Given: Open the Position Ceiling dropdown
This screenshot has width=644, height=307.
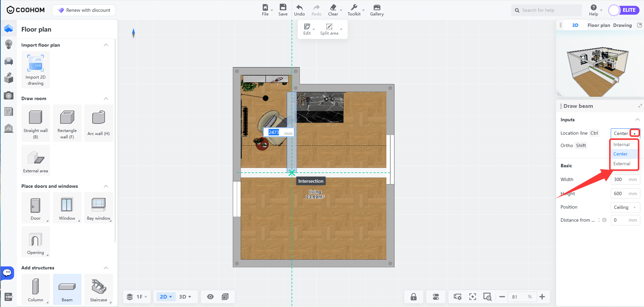Looking at the screenshot, I should (625, 207).
